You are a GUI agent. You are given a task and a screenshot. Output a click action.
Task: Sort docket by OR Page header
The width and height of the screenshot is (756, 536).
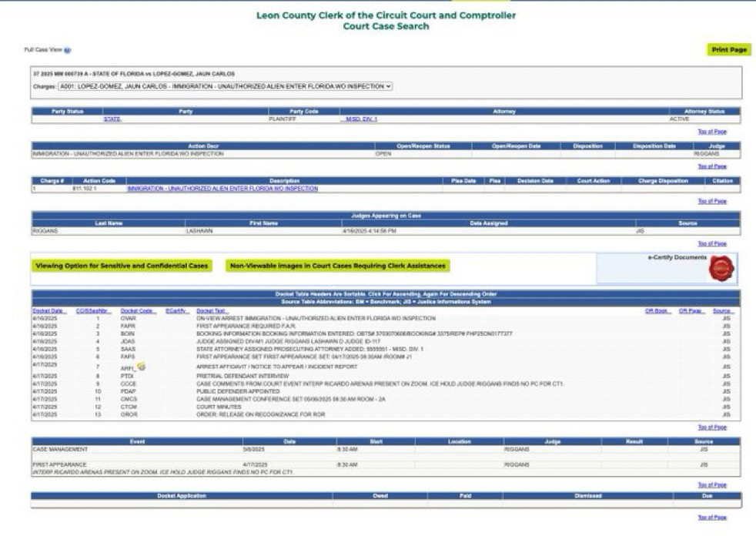point(691,310)
